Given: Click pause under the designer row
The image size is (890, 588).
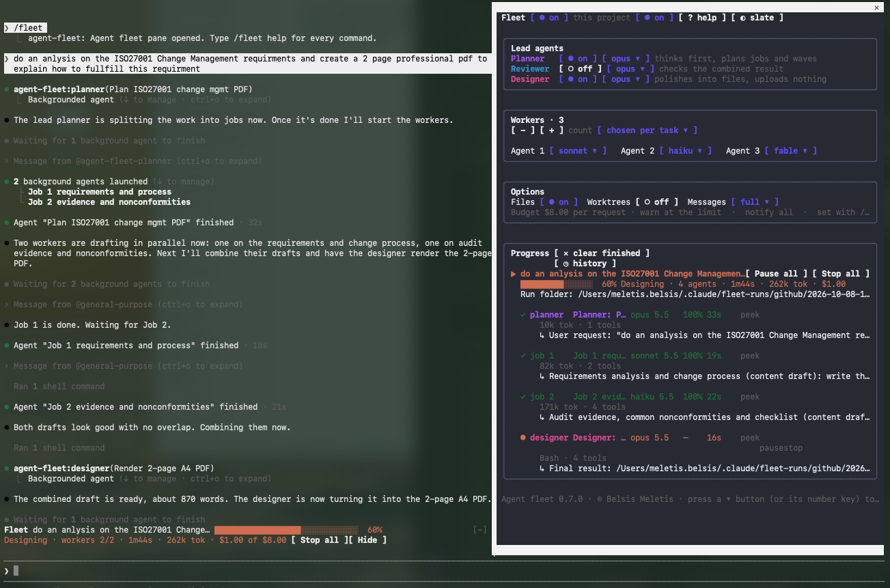Looking at the screenshot, I should tap(771, 448).
